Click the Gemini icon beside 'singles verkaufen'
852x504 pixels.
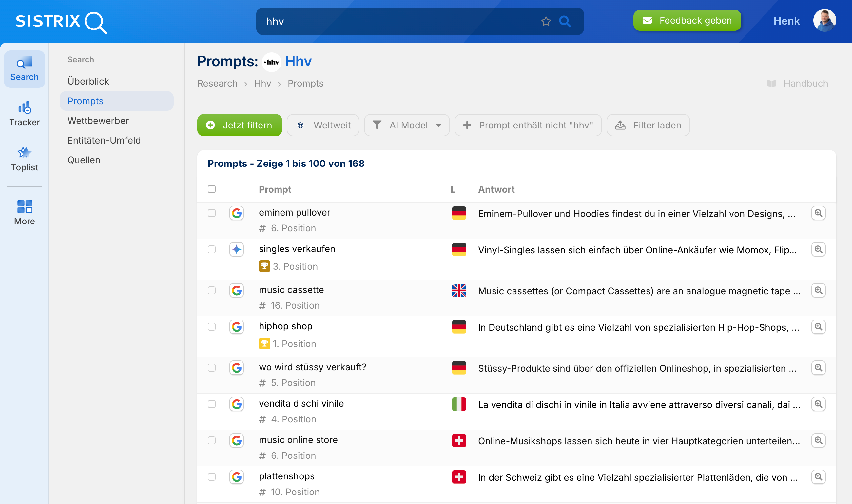point(237,249)
